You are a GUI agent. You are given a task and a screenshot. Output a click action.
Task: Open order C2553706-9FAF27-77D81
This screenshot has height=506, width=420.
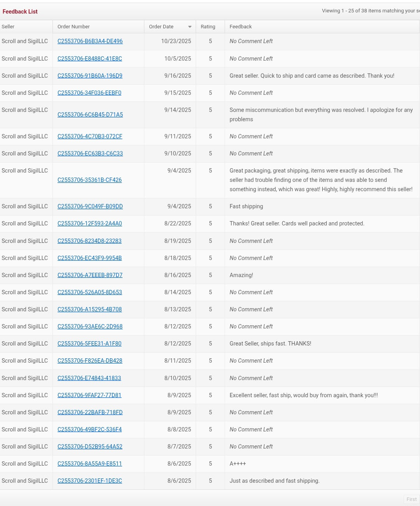pos(89,395)
